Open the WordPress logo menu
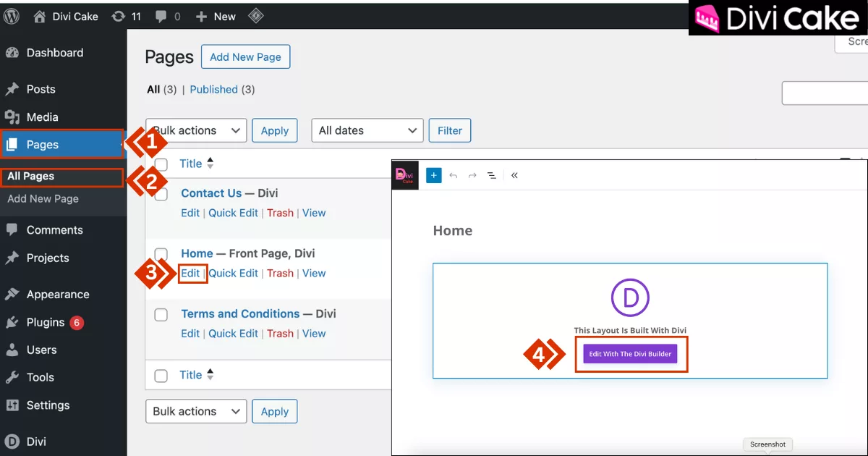 12,16
